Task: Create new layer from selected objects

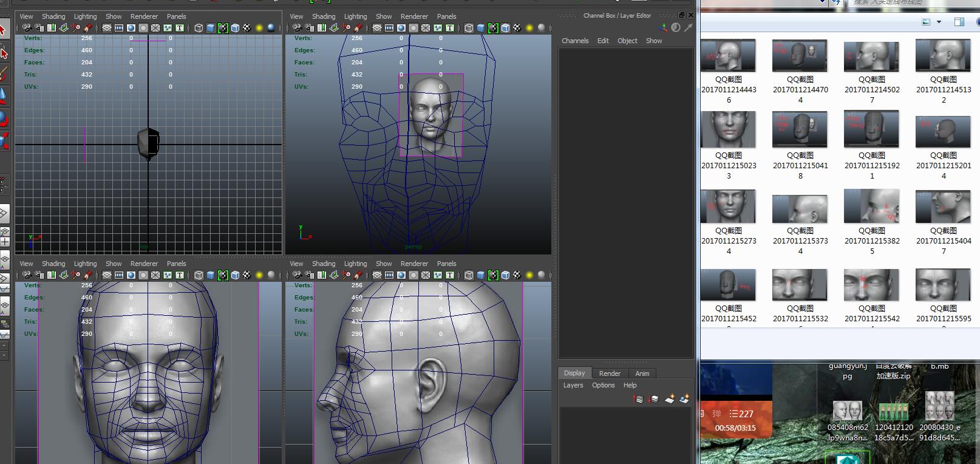Action: (684, 399)
